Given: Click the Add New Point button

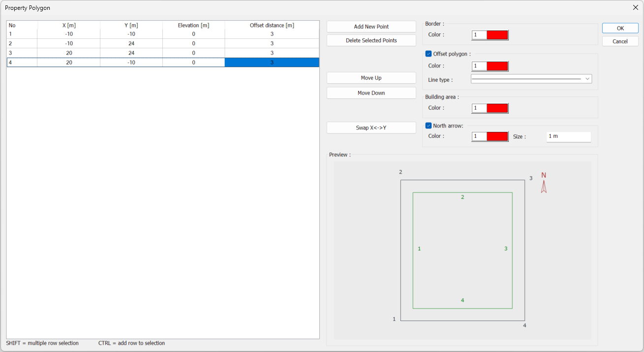Looking at the screenshot, I should click(371, 27).
